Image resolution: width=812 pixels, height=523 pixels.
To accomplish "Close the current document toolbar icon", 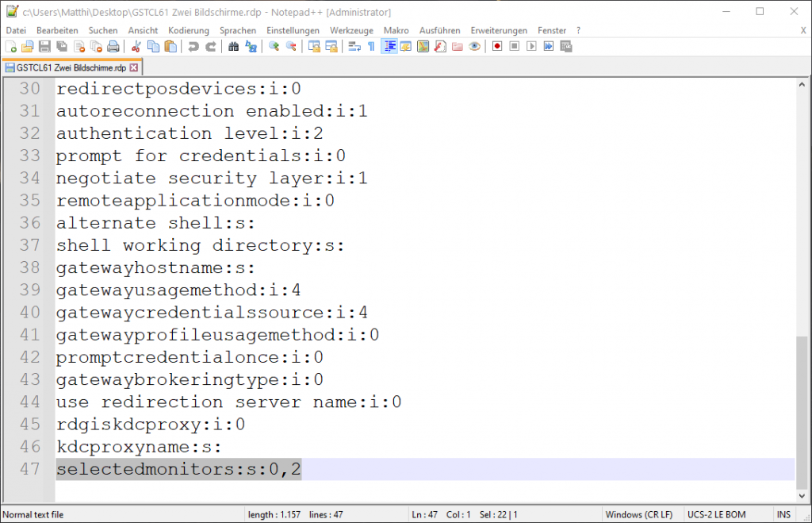I will coord(79,47).
